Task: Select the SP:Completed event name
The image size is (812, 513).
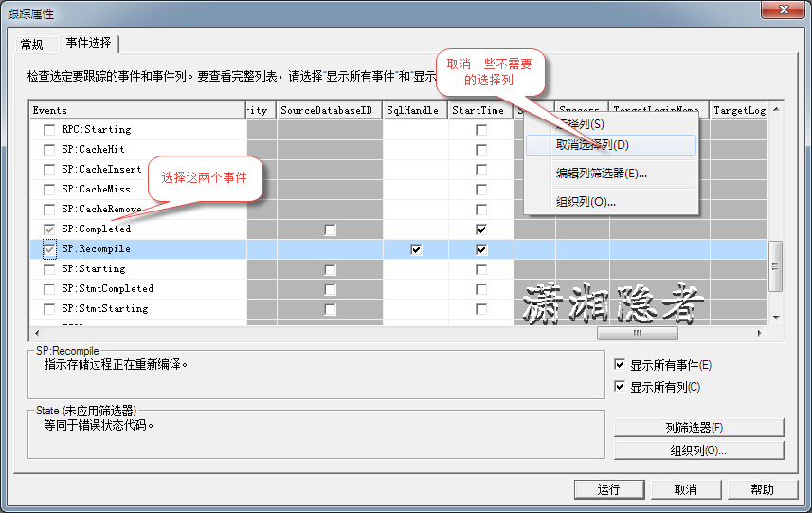Action: 97,229
